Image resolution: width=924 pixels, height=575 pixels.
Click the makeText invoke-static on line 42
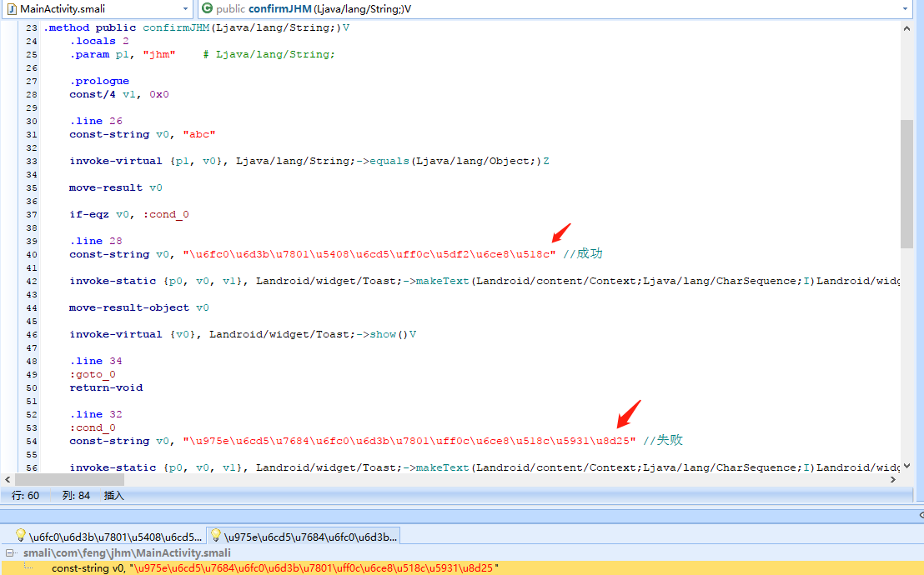click(485, 281)
